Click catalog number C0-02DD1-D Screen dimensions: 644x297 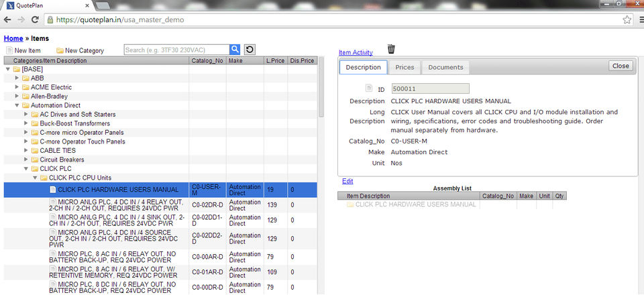pos(207,221)
